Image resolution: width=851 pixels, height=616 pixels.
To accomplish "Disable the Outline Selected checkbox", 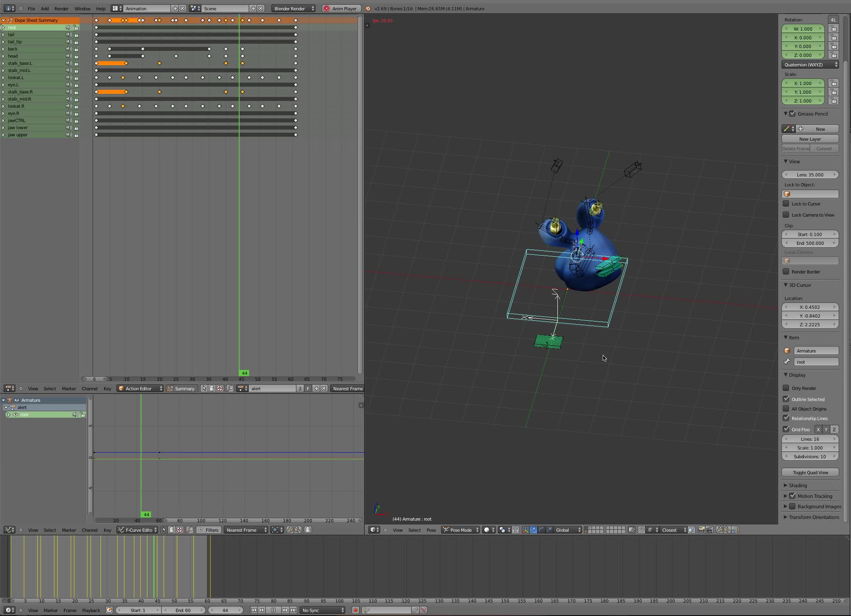I will (x=786, y=399).
